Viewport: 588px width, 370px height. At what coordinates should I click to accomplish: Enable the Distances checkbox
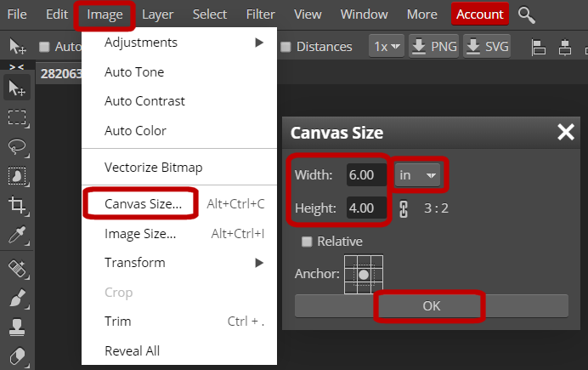point(286,47)
